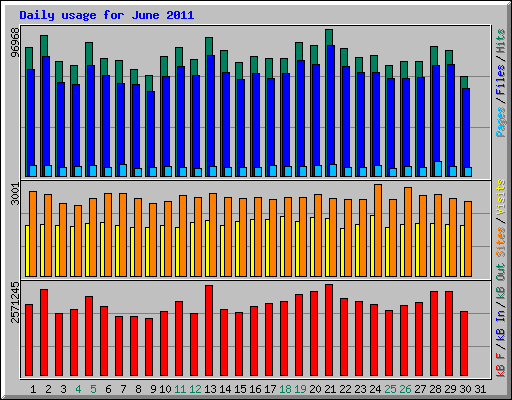Click the green hits bar for day 30
The width and height of the screenshot is (512, 400).
click(x=464, y=82)
